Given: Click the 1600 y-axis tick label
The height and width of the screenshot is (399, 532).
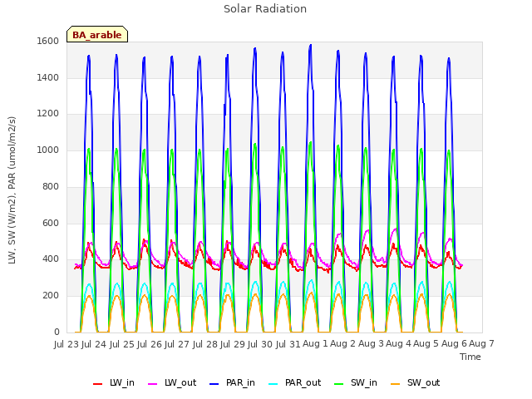Looking at the screenshot, I should pyautogui.click(x=48, y=41).
